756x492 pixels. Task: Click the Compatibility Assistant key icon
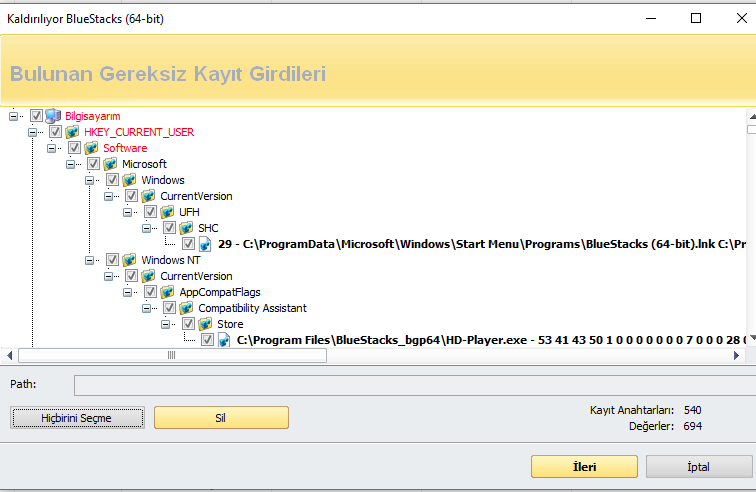pyautogui.click(x=186, y=308)
